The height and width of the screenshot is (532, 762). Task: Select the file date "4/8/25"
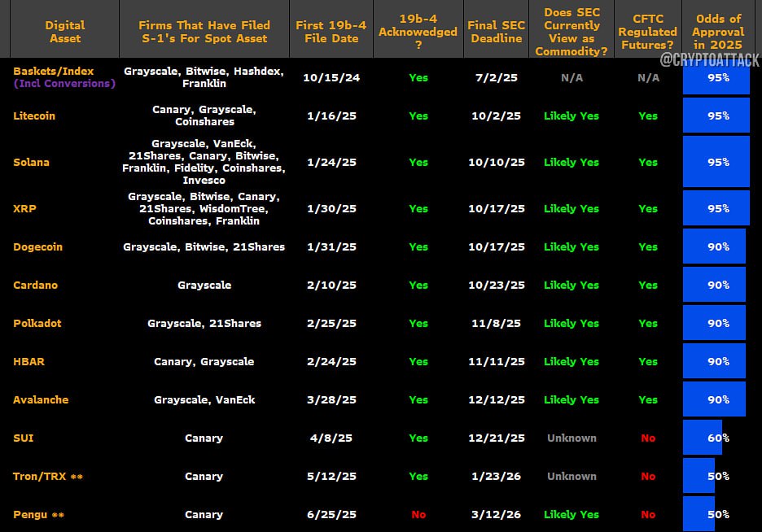pos(331,438)
